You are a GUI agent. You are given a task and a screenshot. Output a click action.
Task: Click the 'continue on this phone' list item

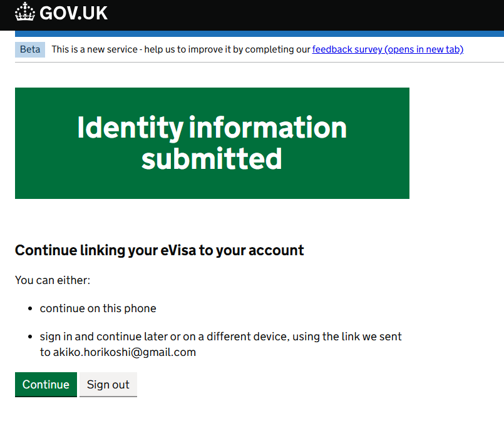point(98,308)
